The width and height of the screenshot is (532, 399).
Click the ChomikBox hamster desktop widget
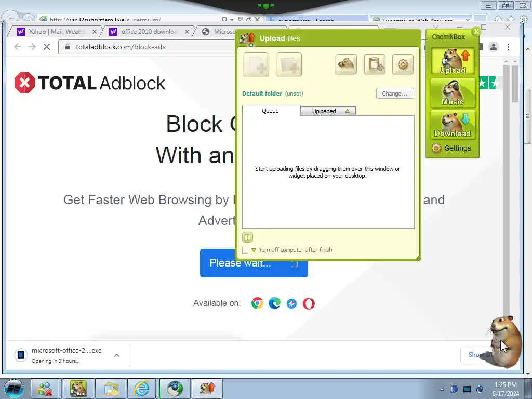click(506, 341)
